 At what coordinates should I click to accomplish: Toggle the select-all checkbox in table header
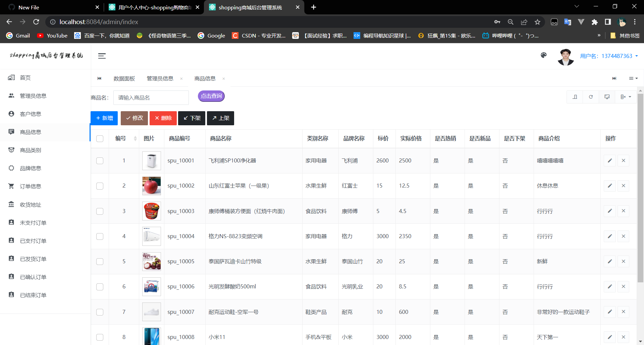click(x=100, y=139)
